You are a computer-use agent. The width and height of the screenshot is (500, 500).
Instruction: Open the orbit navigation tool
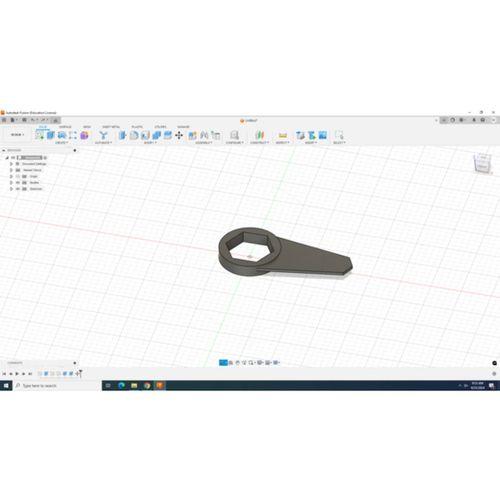(223, 363)
